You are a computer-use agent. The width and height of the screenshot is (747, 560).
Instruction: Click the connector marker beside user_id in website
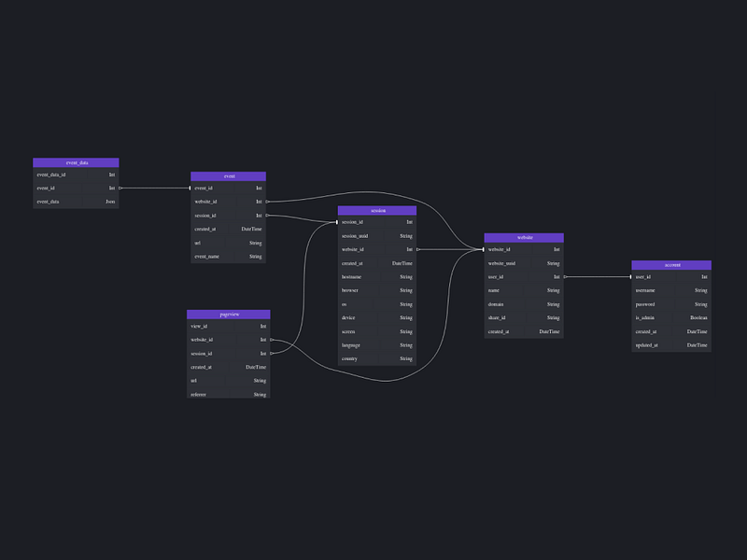[x=564, y=276]
